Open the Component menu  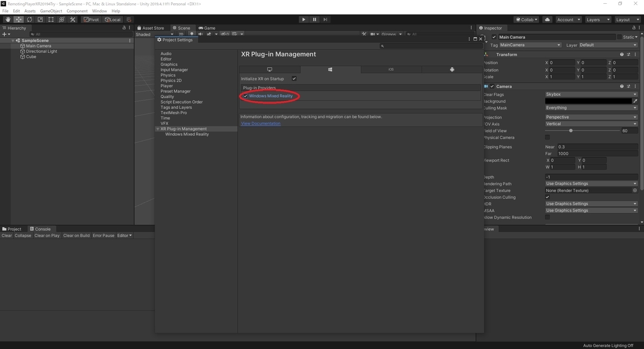pos(77,11)
